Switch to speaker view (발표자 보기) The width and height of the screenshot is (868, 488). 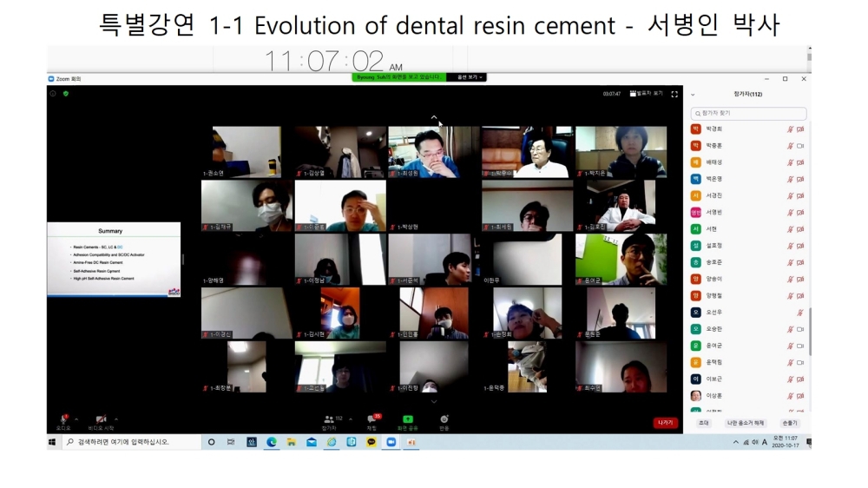click(x=647, y=93)
